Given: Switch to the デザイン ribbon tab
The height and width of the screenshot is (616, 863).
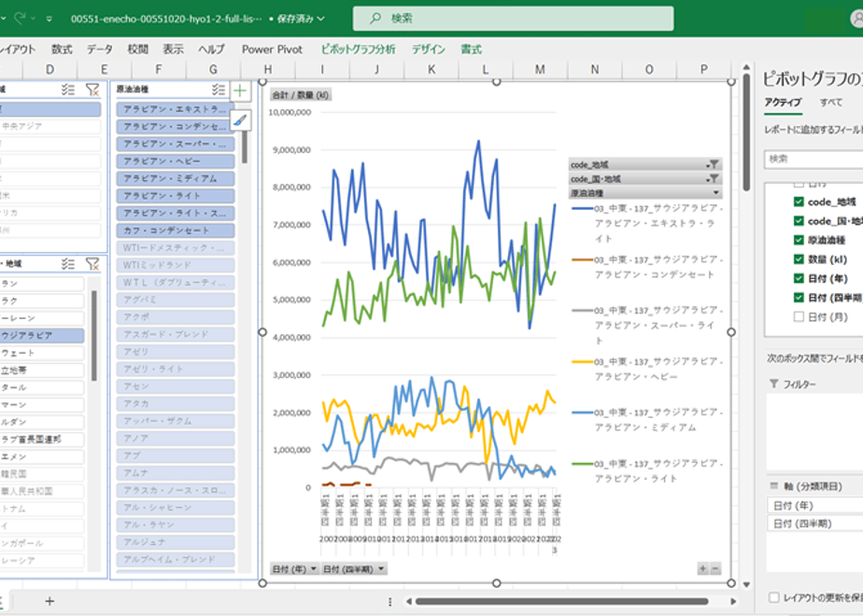Looking at the screenshot, I should coord(428,49).
